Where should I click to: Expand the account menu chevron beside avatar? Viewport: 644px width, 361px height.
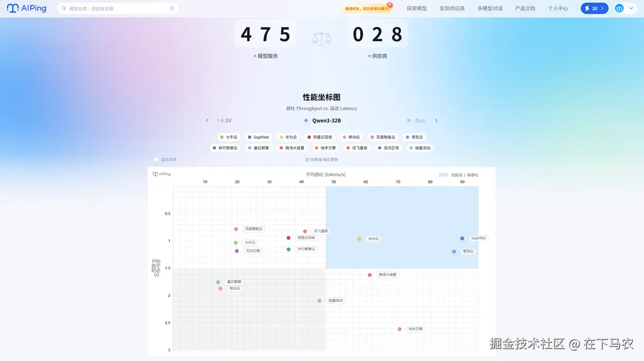630,9
